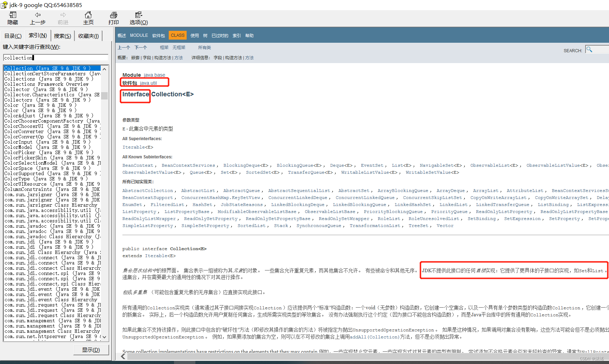This screenshot has height=364, width=609.
Task: Click the help file icon in title bar
Action: (4, 5)
